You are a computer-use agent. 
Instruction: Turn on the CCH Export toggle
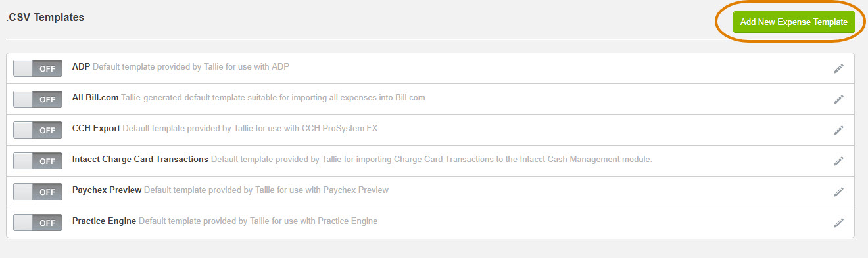pos(38,130)
